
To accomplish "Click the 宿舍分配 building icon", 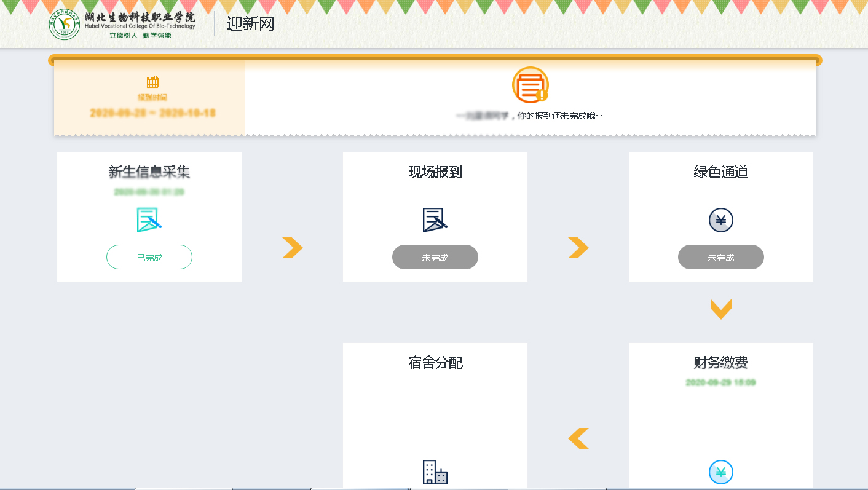I will coord(435,472).
